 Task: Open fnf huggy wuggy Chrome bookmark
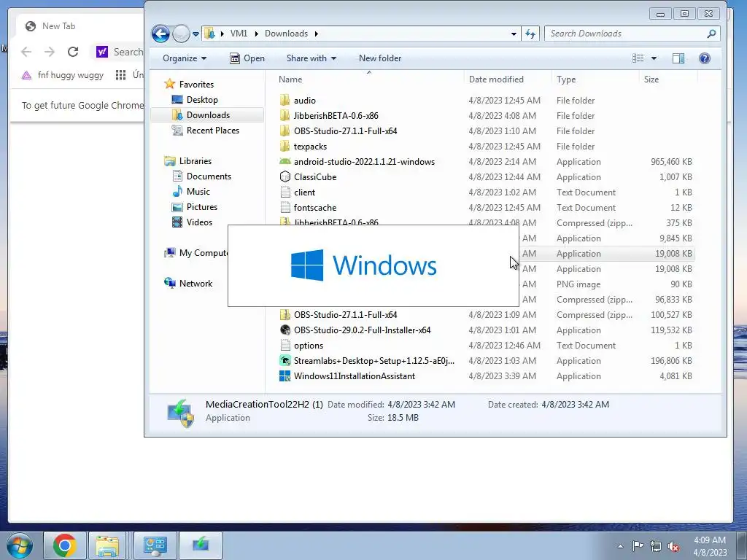point(63,75)
